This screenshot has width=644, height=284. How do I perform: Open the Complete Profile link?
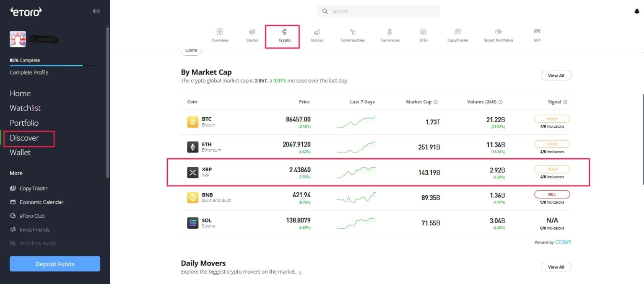coord(29,72)
